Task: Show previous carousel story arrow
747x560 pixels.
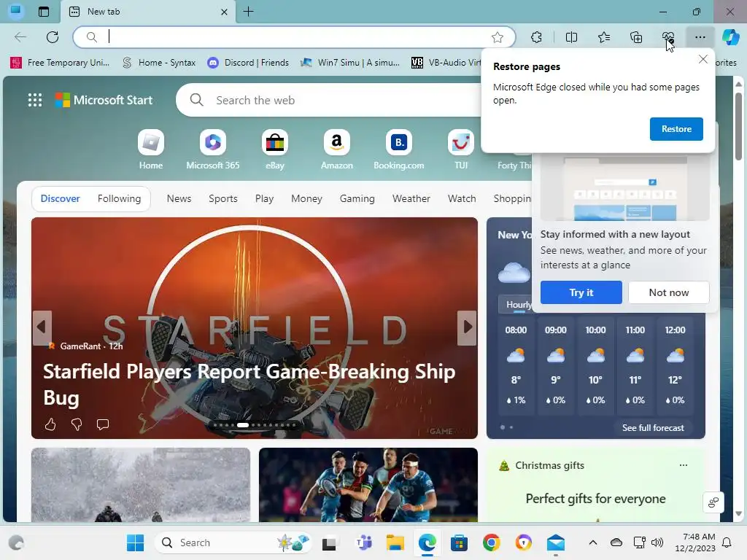Action: (x=42, y=327)
